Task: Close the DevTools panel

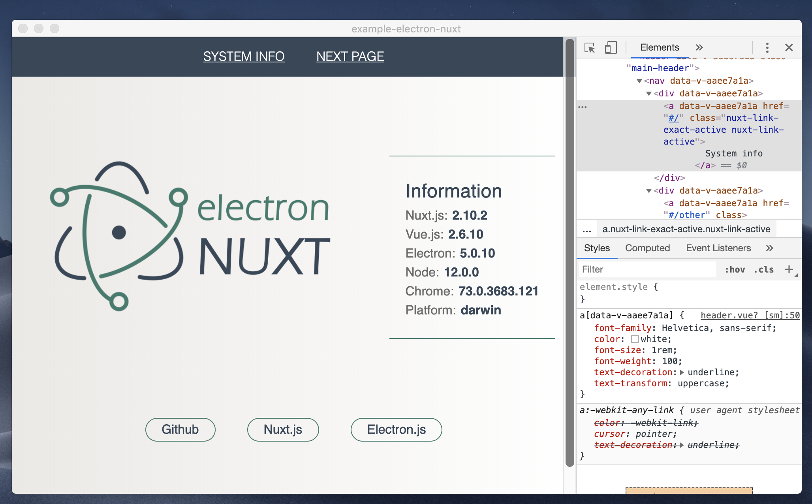Action: click(789, 48)
